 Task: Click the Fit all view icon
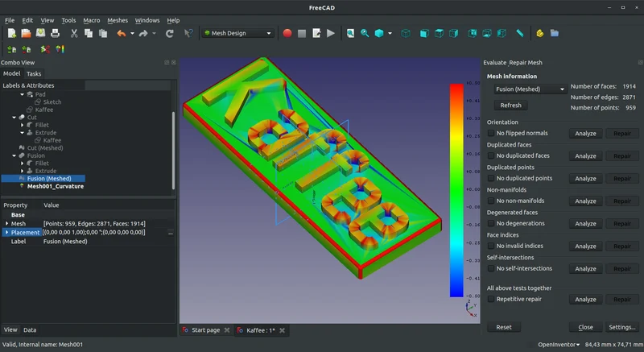[x=350, y=33]
